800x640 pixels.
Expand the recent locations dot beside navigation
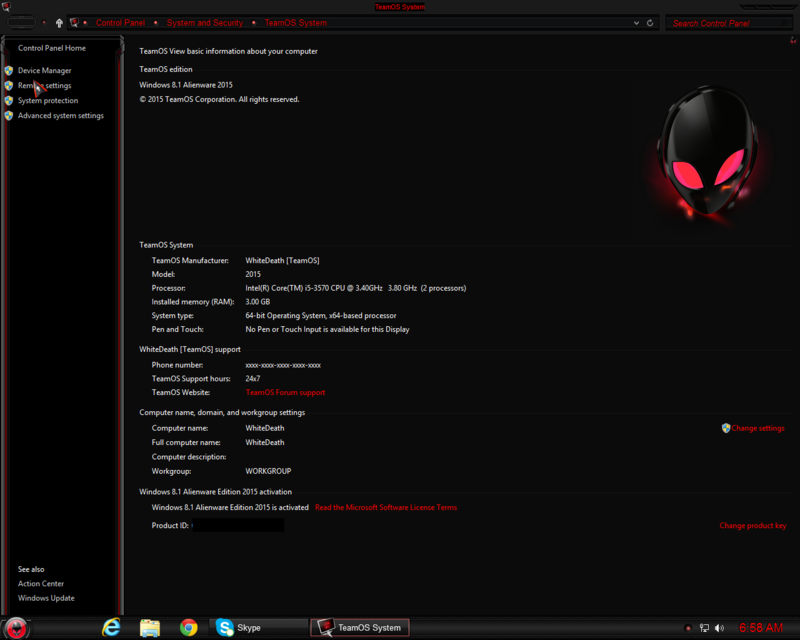pyautogui.click(x=44, y=22)
